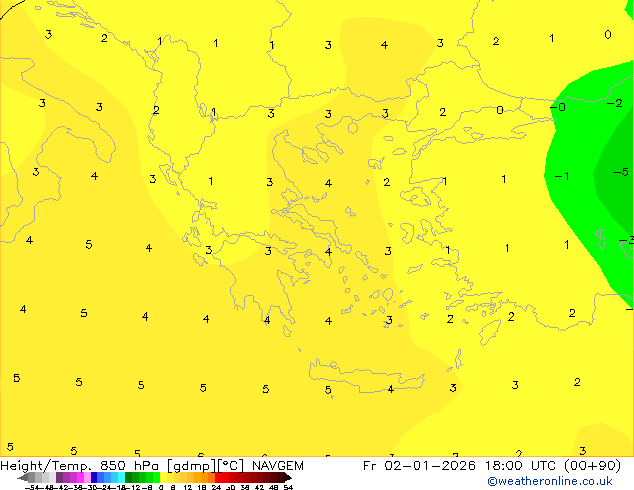Click the -5 temperature value on map
Screen dimensions: 634x490
[621, 172]
